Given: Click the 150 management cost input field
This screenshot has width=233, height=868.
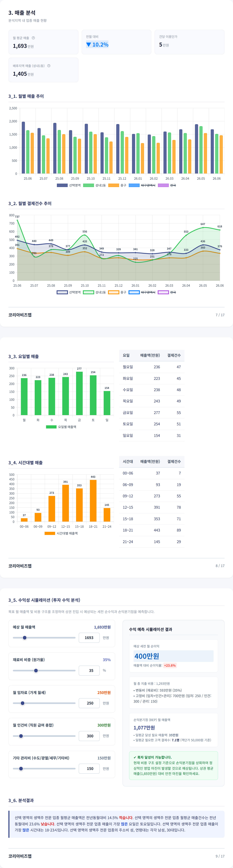Looking at the screenshot, I should [89, 769].
